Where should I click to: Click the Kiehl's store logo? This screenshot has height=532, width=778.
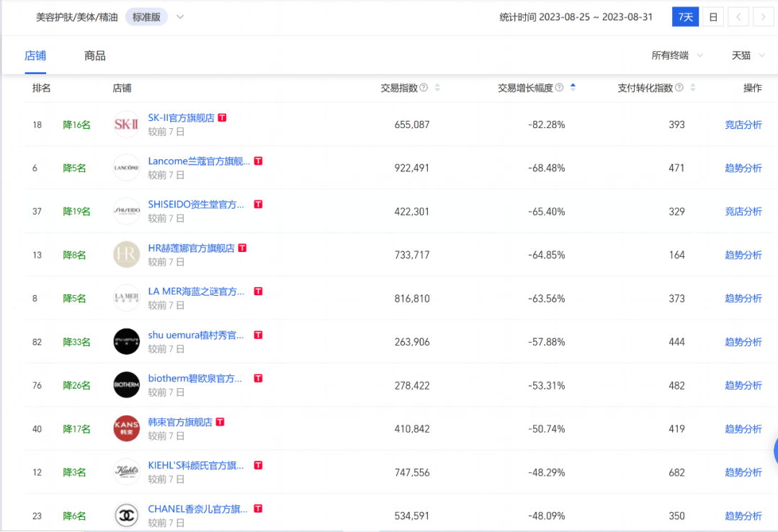tap(127, 472)
